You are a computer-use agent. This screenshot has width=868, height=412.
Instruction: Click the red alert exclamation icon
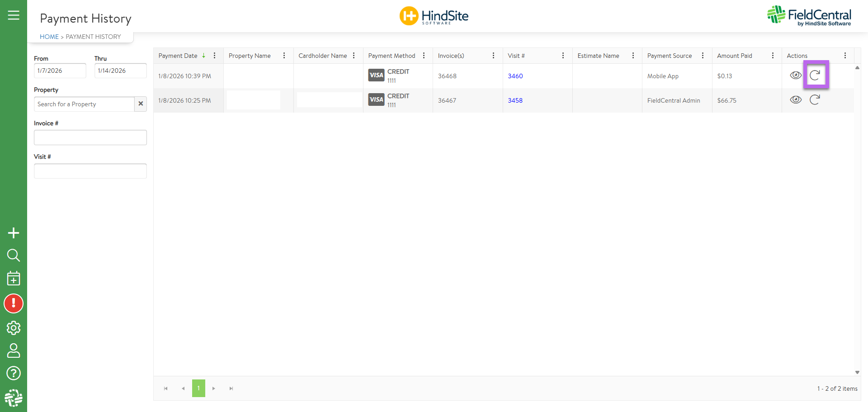pyautogui.click(x=14, y=303)
